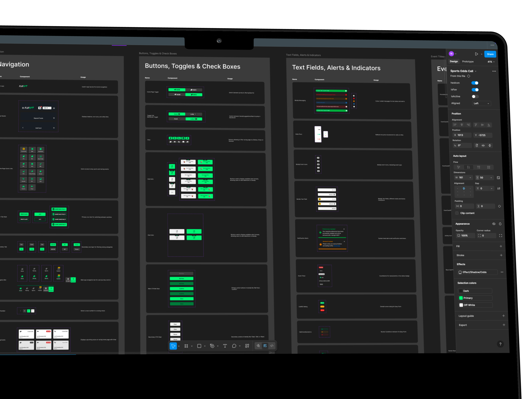Click the align left edges icon
Image resolution: width=532 pixels, height=399 pixels.
click(455, 125)
